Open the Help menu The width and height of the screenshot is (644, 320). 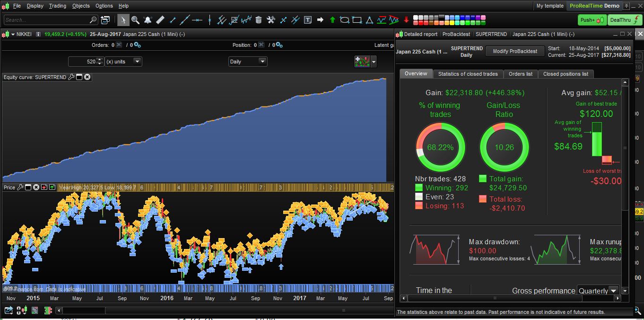click(123, 6)
